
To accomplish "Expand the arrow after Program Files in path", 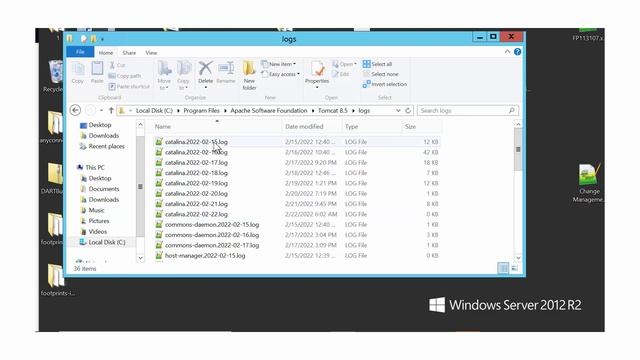I will coord(225,111).
